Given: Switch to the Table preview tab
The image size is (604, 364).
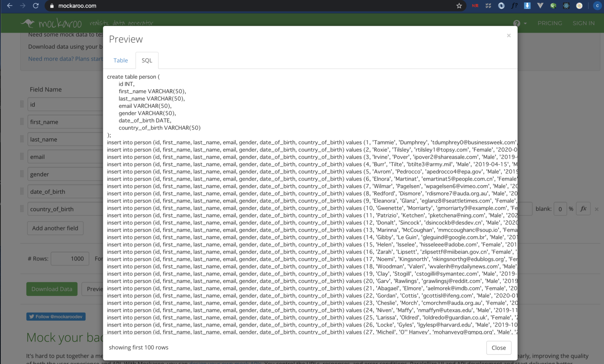Looking at the screenshot, I should (x=120, y=60).
